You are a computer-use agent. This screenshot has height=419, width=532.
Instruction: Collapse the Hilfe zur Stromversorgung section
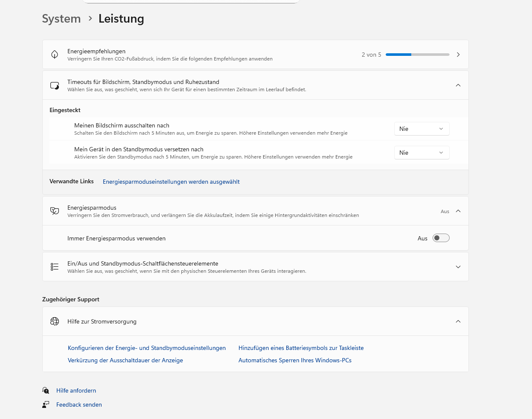point(458,321)
